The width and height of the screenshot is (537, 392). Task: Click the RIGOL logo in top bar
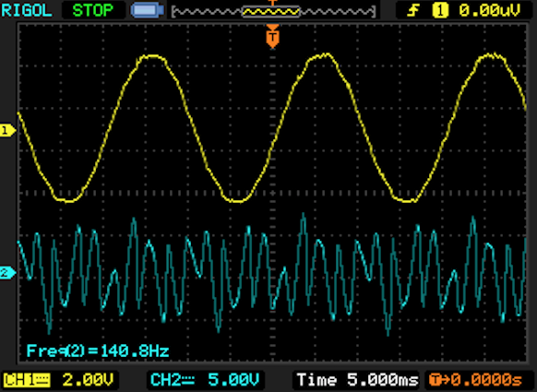(x=27, y=10)
